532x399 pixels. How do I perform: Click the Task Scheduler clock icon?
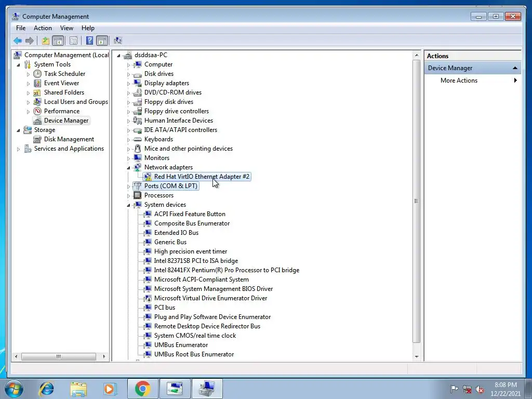point(37,74)
